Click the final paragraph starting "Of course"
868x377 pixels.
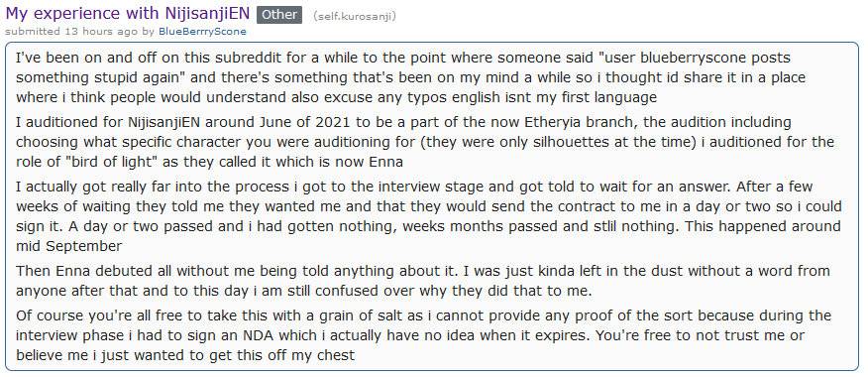click(423, 335)
